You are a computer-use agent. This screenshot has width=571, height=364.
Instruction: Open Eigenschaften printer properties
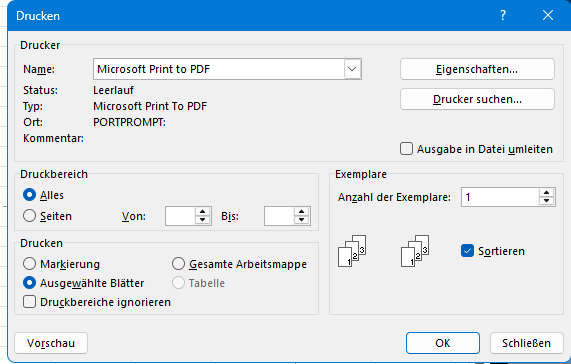(477, 69)
